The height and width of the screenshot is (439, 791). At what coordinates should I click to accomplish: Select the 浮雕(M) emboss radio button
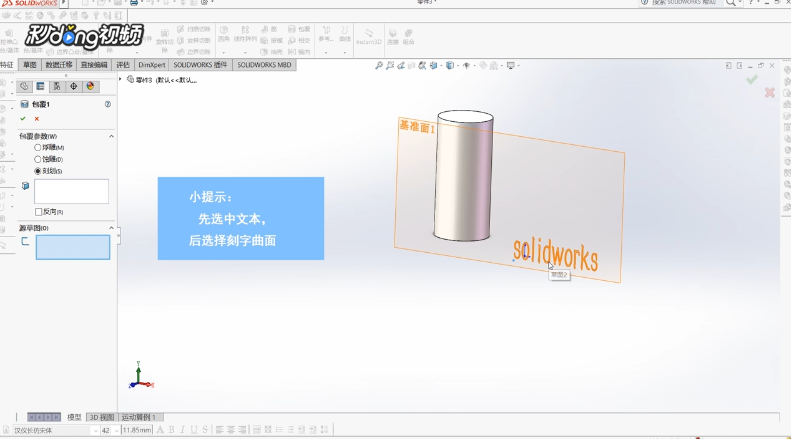click(37, 147)
